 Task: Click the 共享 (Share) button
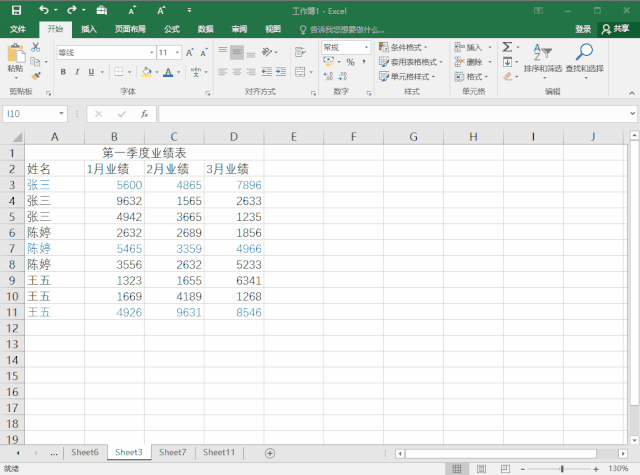[x=616, y=29]
